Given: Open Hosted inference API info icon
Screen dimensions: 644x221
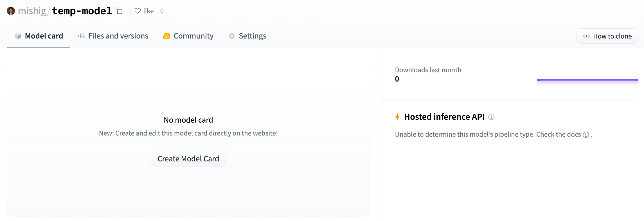Looking at the screenshot, I should tap(491, 117).
